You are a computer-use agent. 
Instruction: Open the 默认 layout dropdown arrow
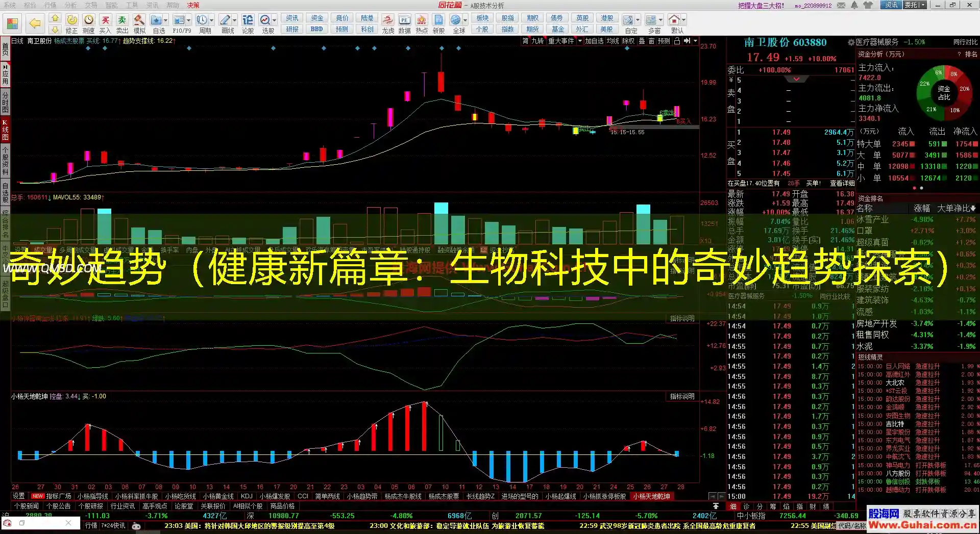click(x=683, y=20)
